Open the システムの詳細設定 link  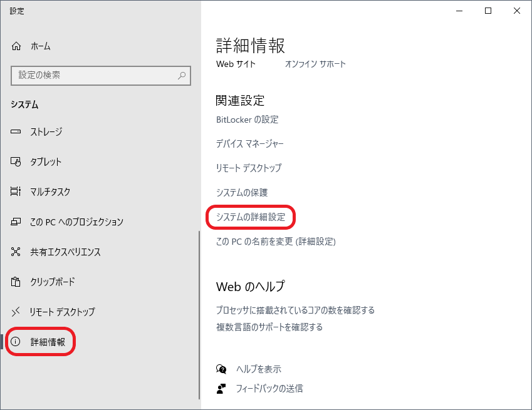point(250,217)
